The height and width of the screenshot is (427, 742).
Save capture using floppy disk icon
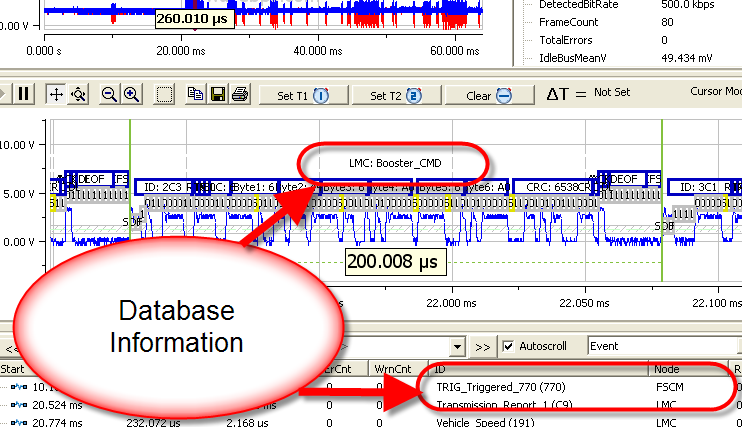point(218,94)
